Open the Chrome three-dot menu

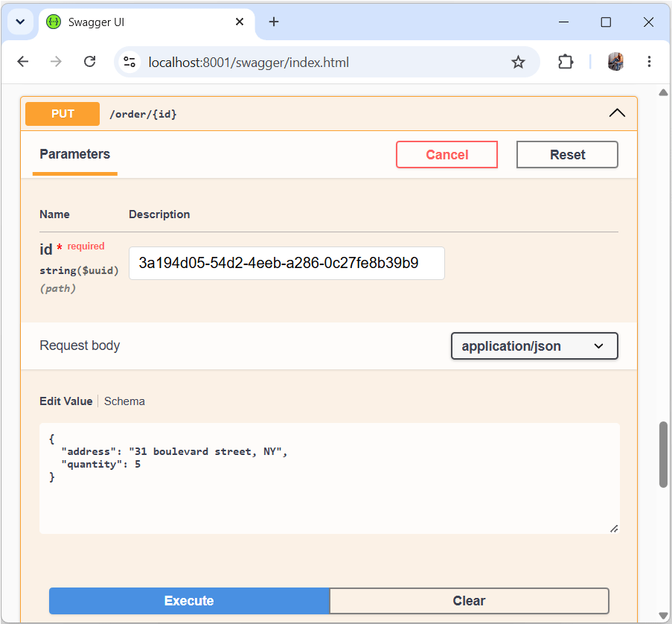649,62
